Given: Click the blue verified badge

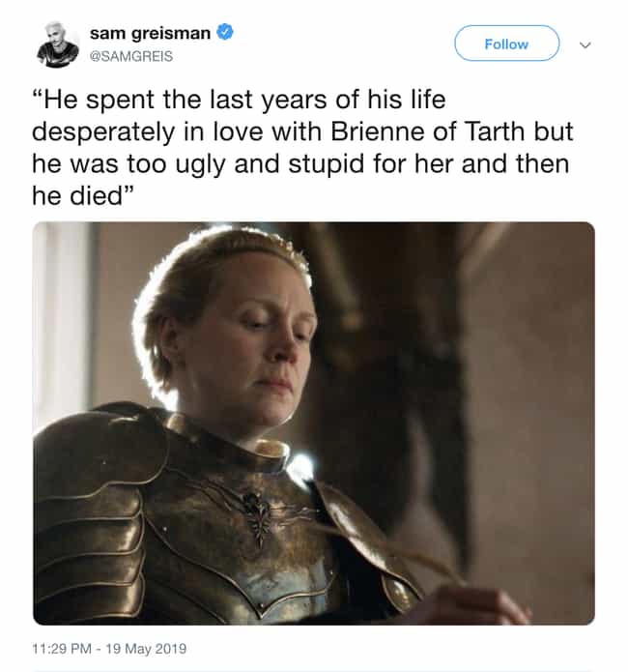Looking at the screenshot, I should pos(225,32).
